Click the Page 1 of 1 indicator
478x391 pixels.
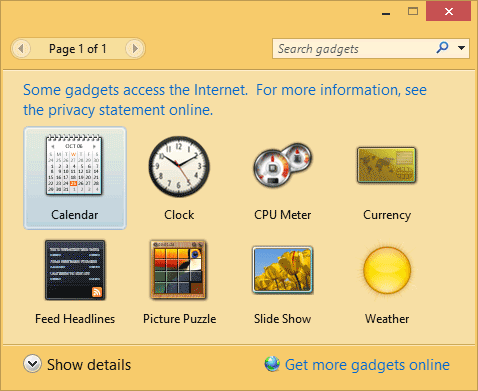78,49
